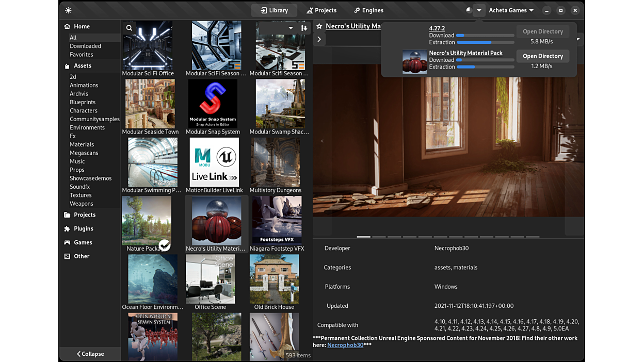
Task: Open the Acheta Games account dropdown
Action: pyautogui.click(x=511, y=10)
